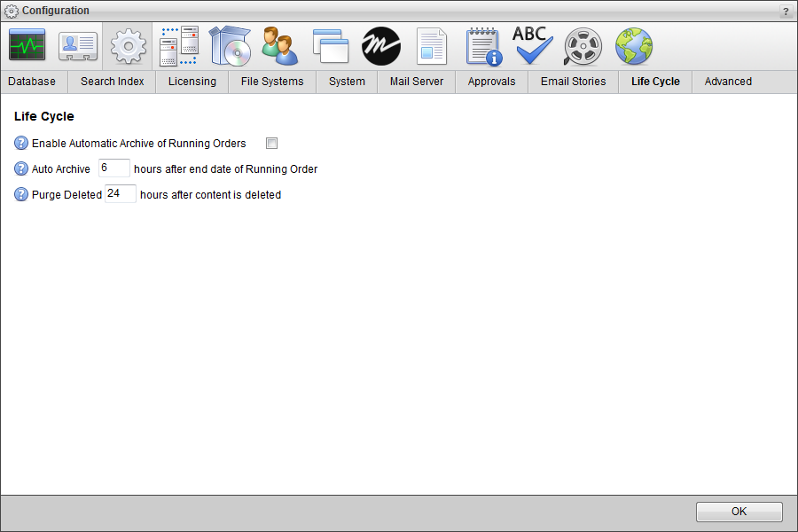Screen dimensions: 798x532
Task: Click the Life Cycle notepad info icon
Action: pyautogui.click(x=482, y=45)
